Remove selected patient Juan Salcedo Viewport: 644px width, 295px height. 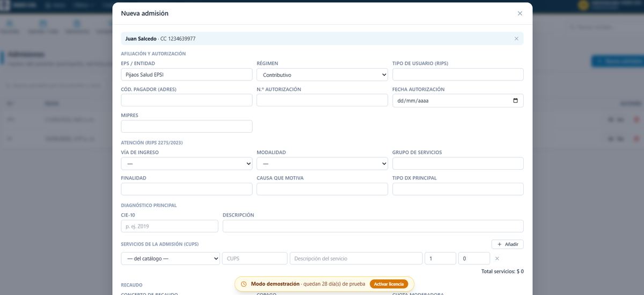pyautogui.click(x=516, y=39)
